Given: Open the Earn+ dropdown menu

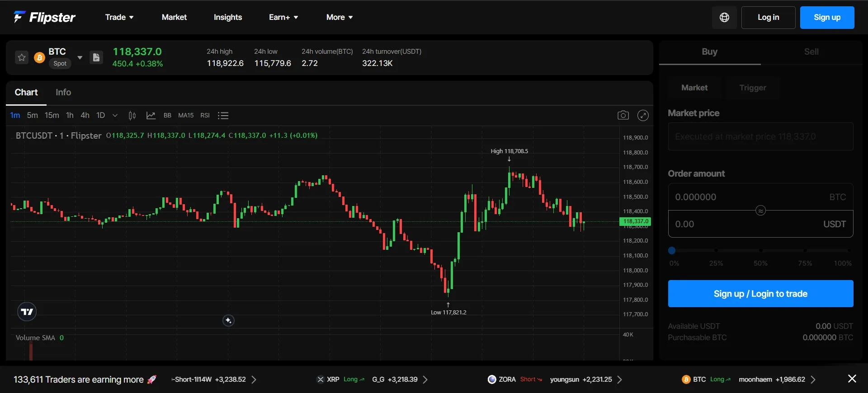Looking at the screenshot, I should click(x=283, y=17).
